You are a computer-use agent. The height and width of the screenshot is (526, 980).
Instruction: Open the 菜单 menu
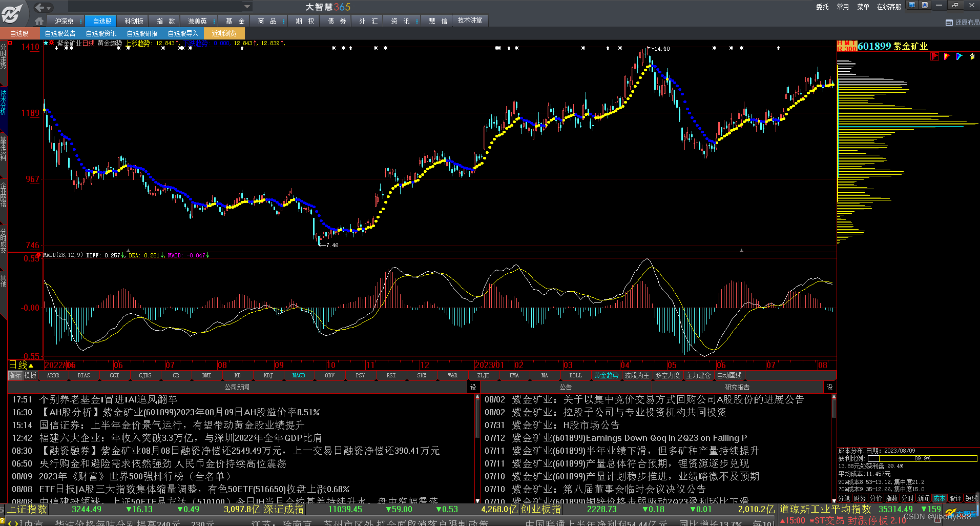click(863, 7)
